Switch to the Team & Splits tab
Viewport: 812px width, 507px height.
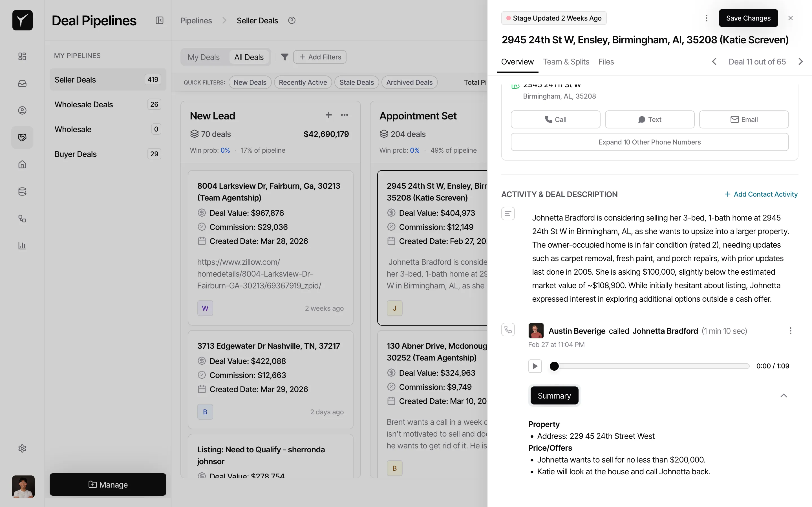[x=566, y=62]
